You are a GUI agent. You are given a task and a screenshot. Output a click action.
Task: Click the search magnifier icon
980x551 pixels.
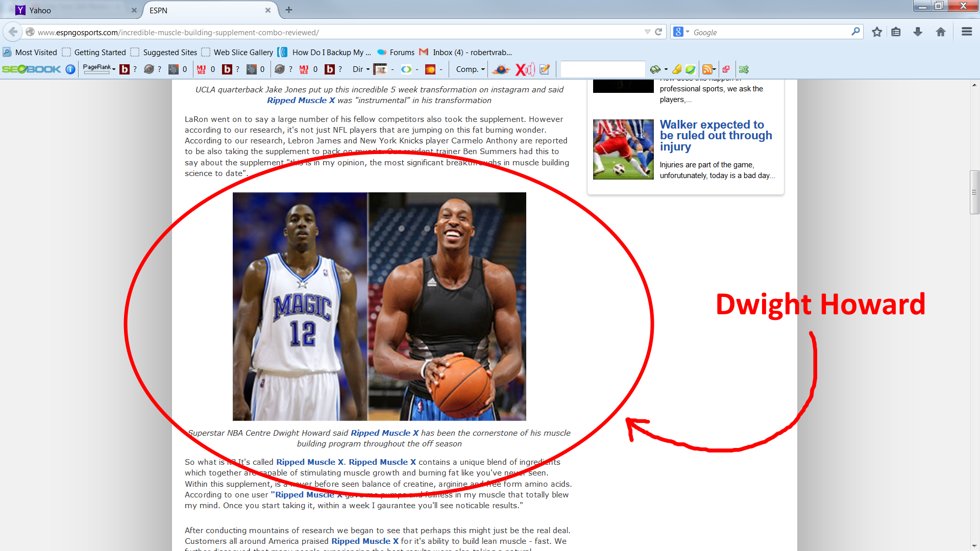tap(855, 32)
